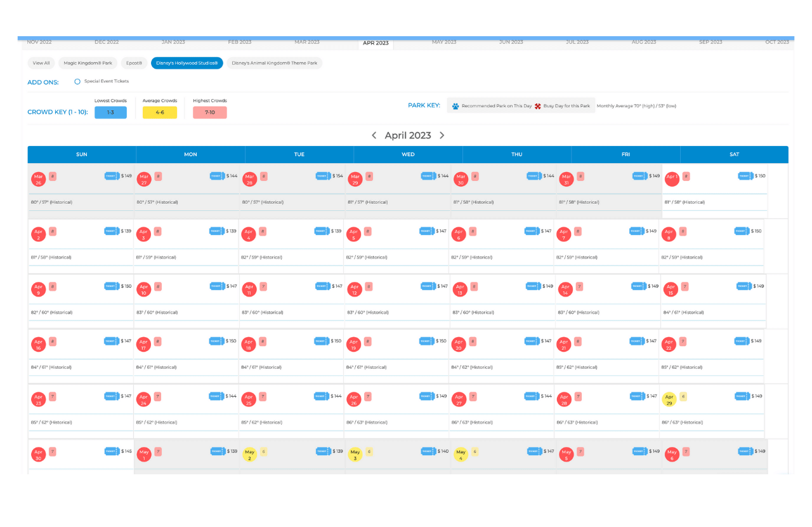
Task: Open the JUL 2023 month tab
Action: (x=577, y=42)
